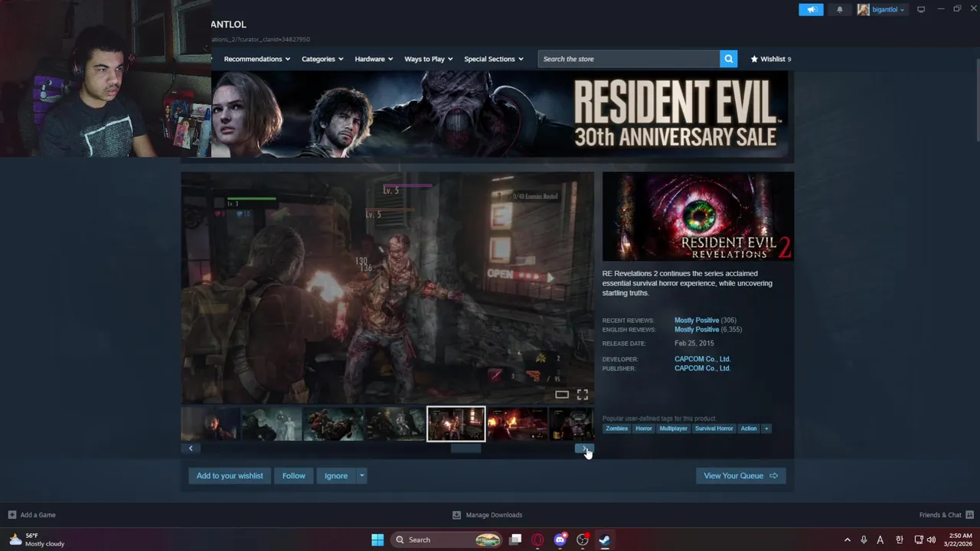Select the sixth fiery screenshot thumbnail
980x551 pixels.
tap(517, 424)
